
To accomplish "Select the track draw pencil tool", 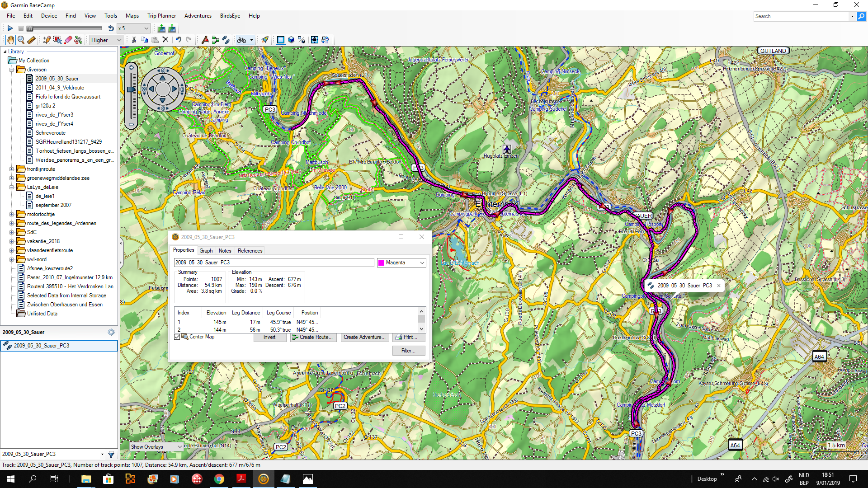I will 47,40.
